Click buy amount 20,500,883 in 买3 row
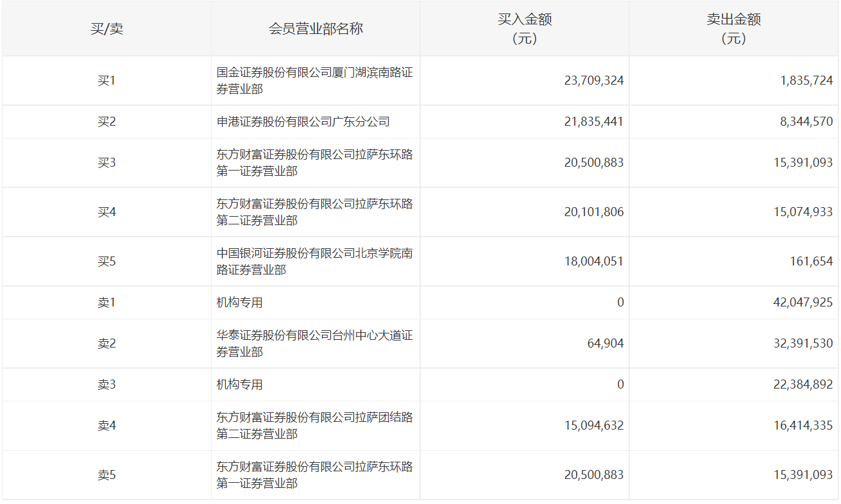This screenshot has width=841, height=504. 594,163
